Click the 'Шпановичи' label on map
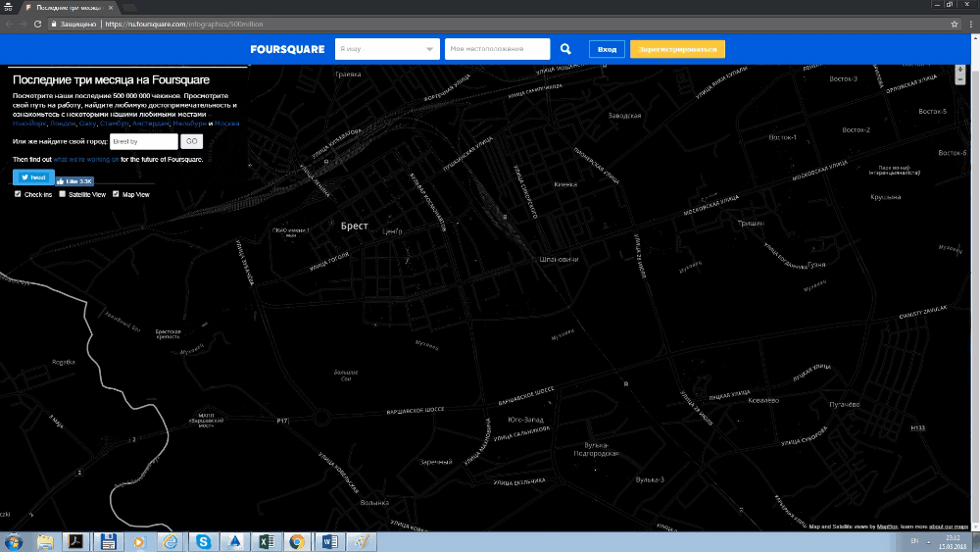The image size is (980, 552). click(559, 259)
